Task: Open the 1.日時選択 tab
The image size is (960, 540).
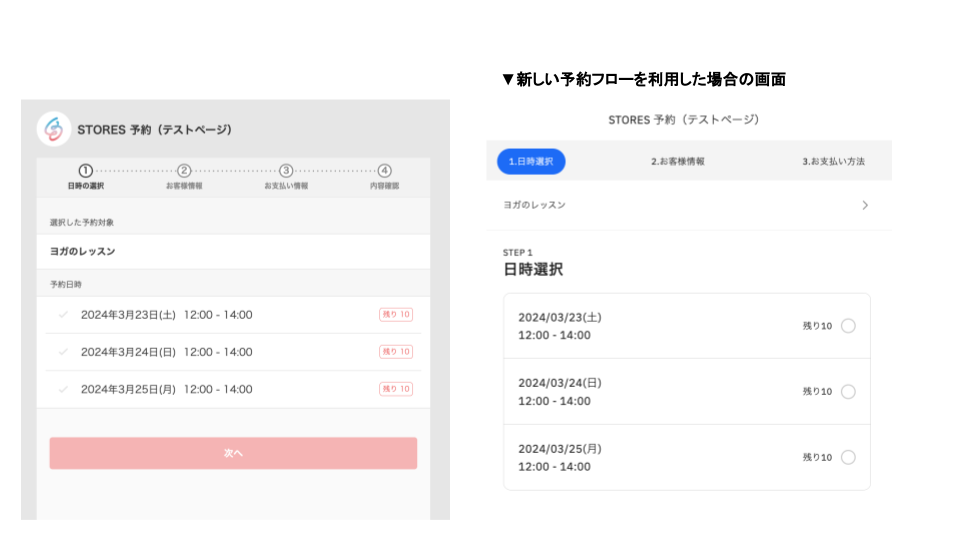Action: pos(531,162)
